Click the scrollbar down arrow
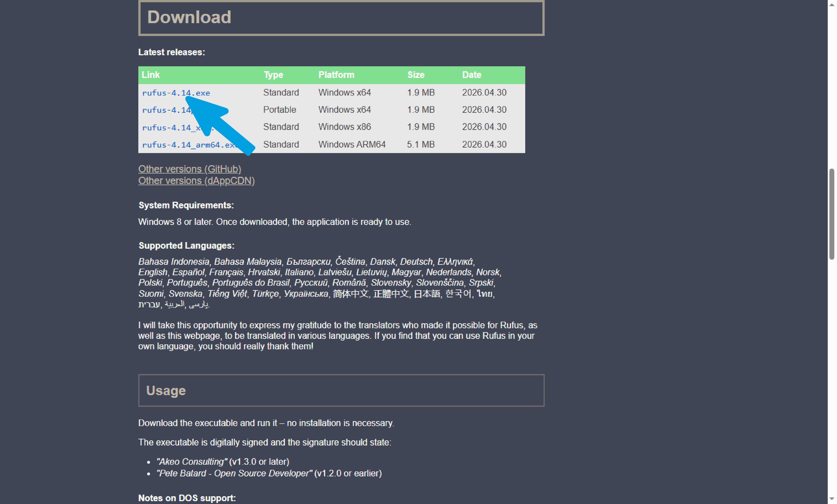This screenshot has width=837, height=504. (x=832, y=499)
